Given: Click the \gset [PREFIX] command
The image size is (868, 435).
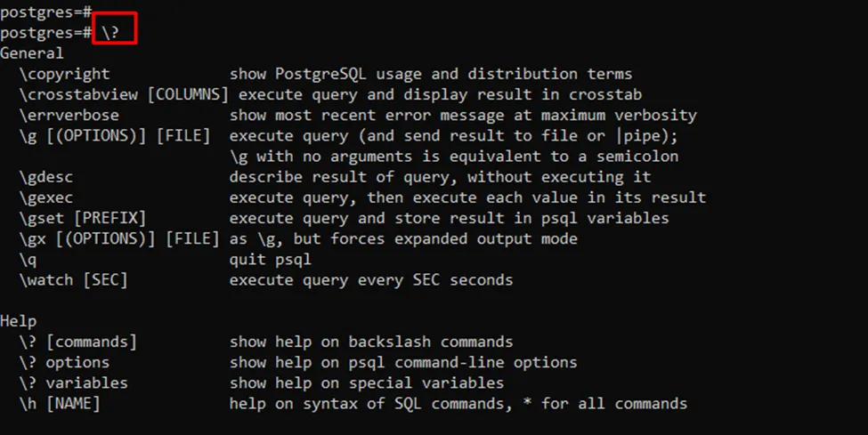Looking at the screenshot, I should point(83,217).
